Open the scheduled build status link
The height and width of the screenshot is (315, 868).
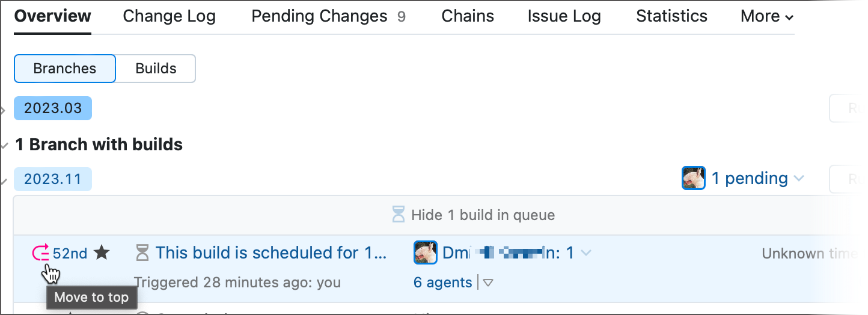click(271, 253)
